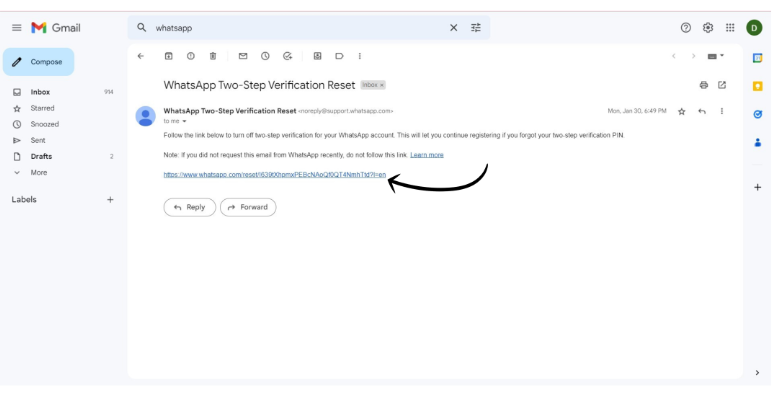Expand the 'to me' details dropdown
Image resolution: width=772 pixels, height=401 pixels.
[x=184, y=121]
